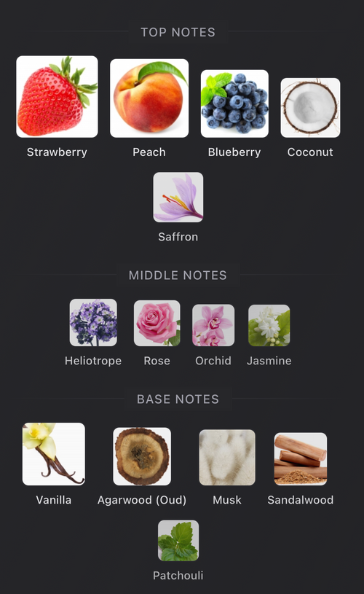Select the Orchid flower image
The image size is (364, 594).
pyautogui.click(x=213, y=325)
